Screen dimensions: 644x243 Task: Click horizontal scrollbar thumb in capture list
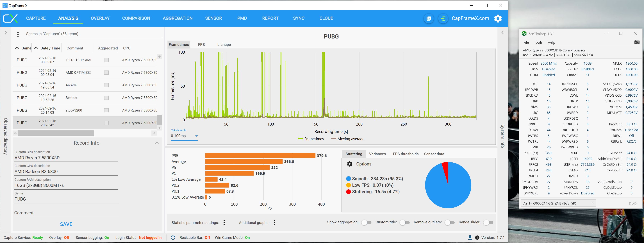56,133
